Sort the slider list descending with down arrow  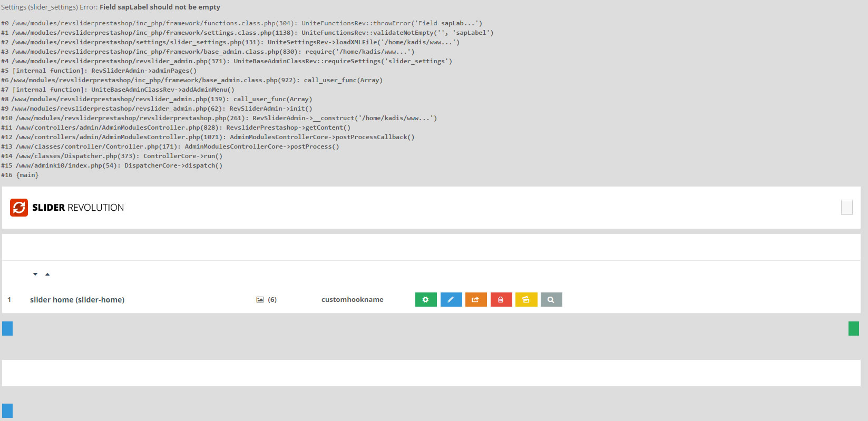35,274
